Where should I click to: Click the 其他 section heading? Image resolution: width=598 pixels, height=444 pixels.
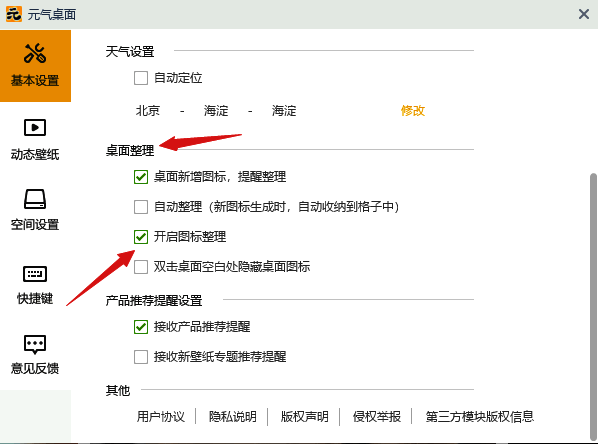point(118,391)
